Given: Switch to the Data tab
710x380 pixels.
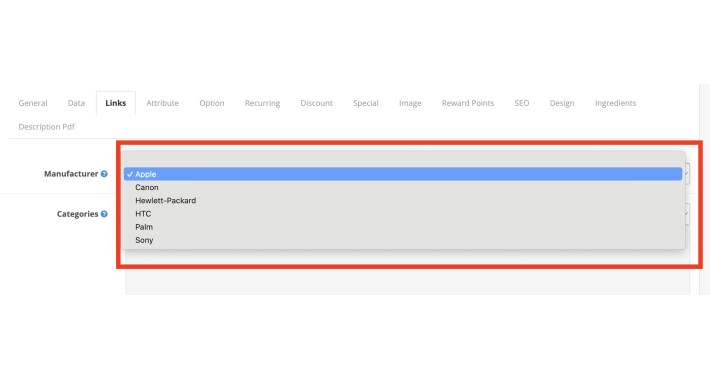Looking at the screenshot, I should click(x=76, y=103).
